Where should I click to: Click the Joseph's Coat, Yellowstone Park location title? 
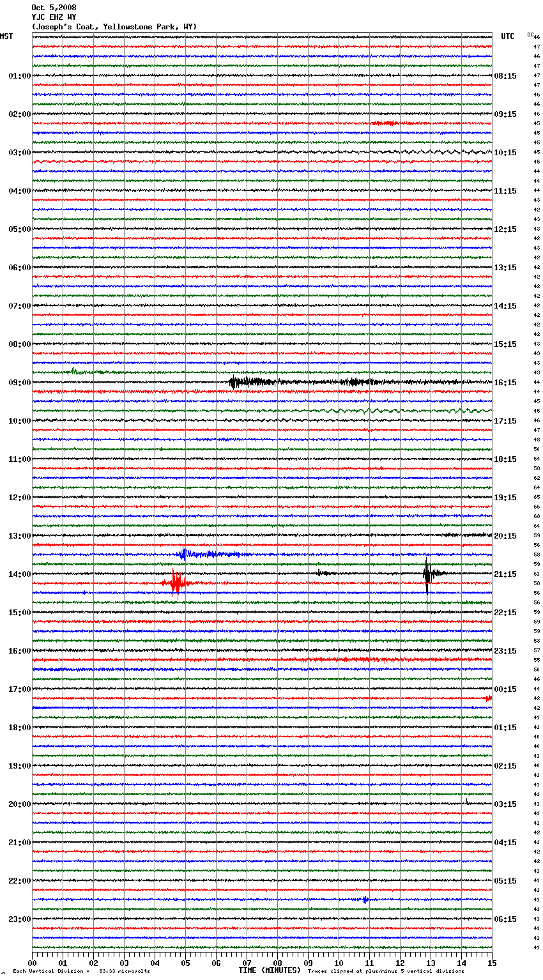(114, 27)
